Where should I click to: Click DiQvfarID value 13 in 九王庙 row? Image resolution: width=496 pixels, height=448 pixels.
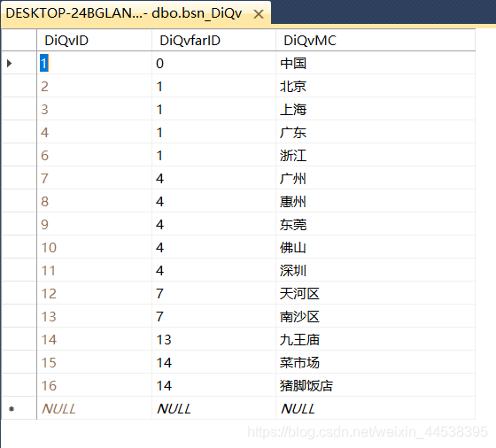[x=213, y=340]
